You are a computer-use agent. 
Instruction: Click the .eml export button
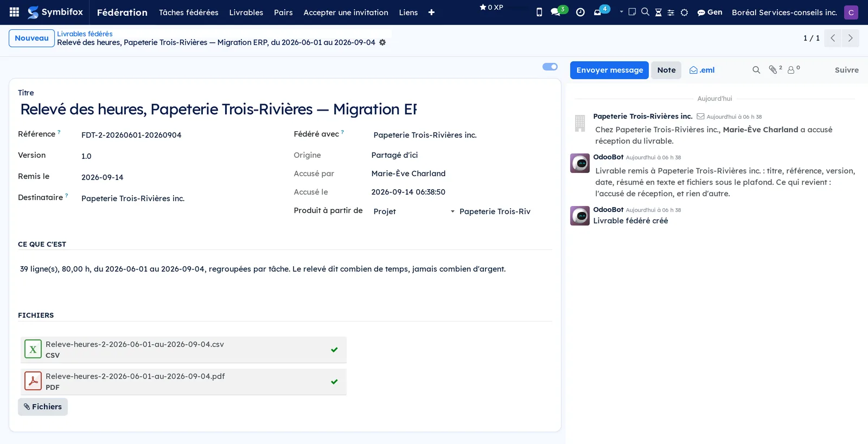point(702,70)
